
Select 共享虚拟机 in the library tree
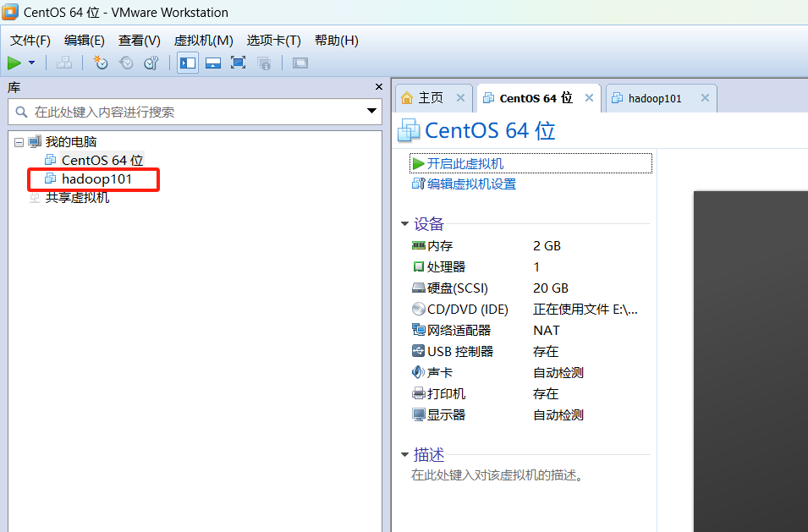(x=77, y=198)
